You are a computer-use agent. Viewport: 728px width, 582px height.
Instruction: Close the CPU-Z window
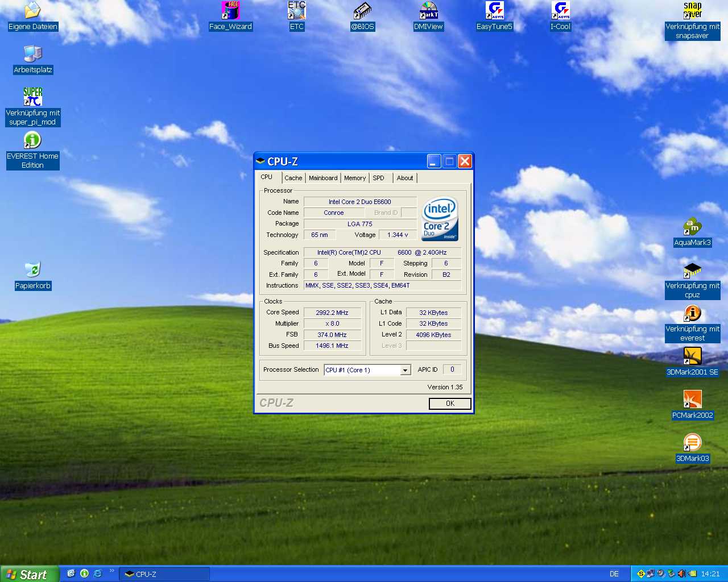pos(465,161)
